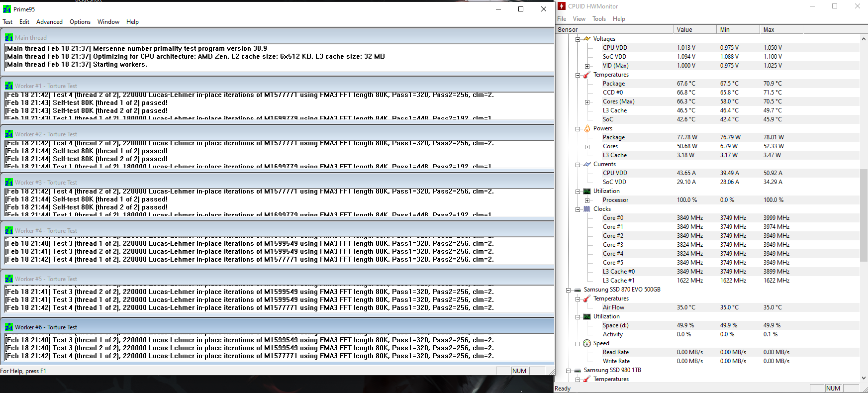The width and height of the screenshot is (868, 393).
Task: Collapse the Currents node
Action: [578, 164]
